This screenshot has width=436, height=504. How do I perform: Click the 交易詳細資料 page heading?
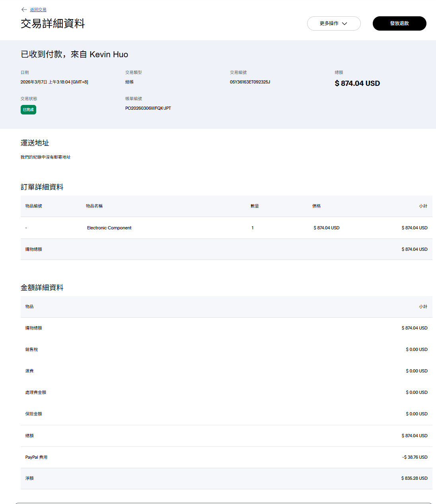tap(53, 23)
